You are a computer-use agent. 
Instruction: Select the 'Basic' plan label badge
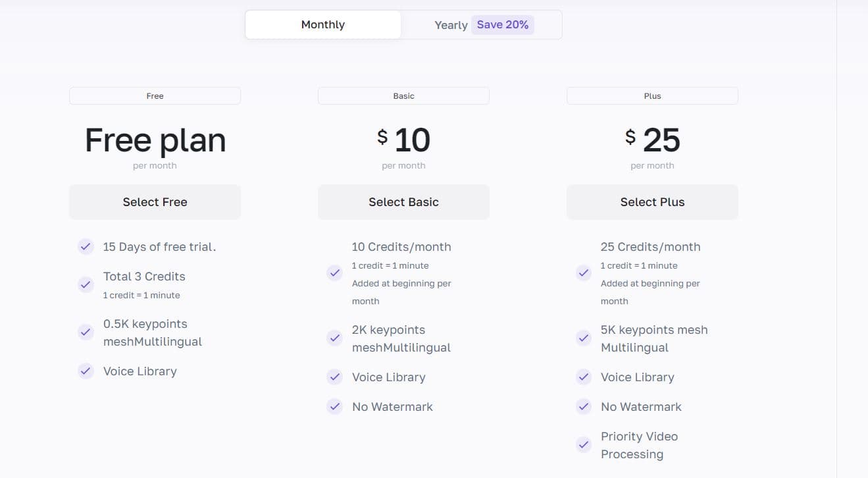pos(403,95)
